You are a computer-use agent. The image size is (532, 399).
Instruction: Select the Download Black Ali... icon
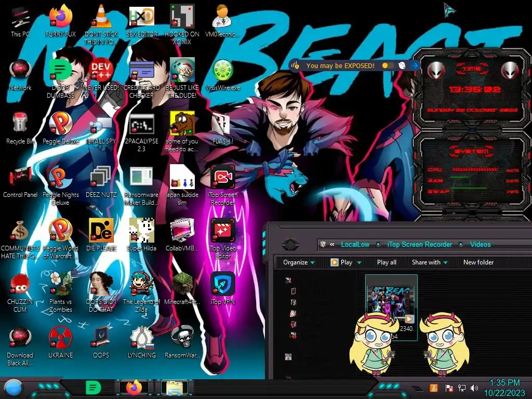(20, 345)
